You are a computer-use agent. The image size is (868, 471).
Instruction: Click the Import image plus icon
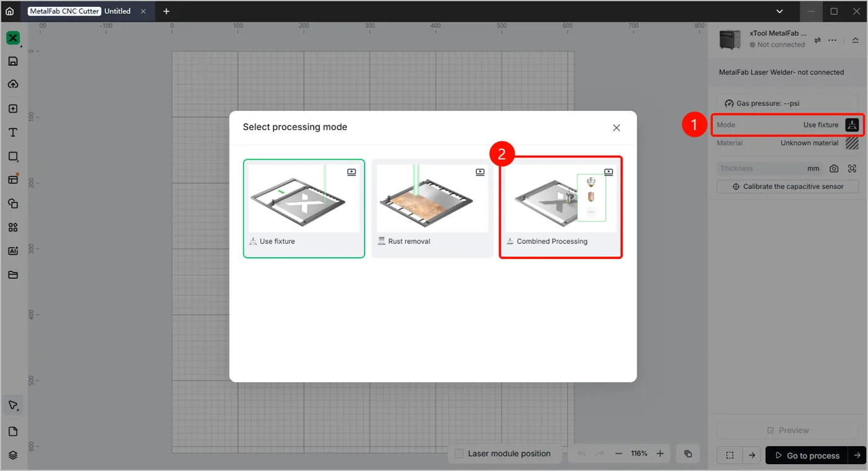13,108
